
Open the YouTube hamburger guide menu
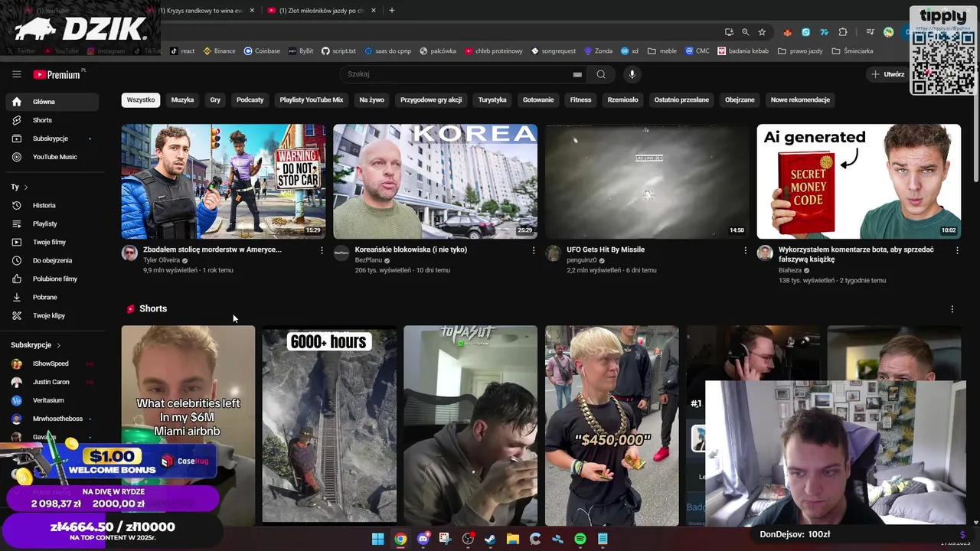[x=16, y=74]
